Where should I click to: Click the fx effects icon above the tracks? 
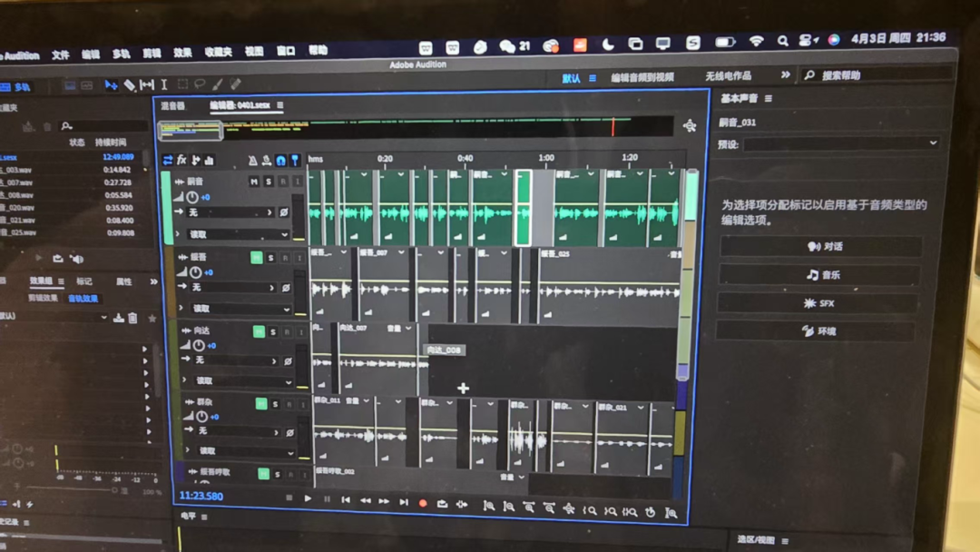[x=181, y=160]
